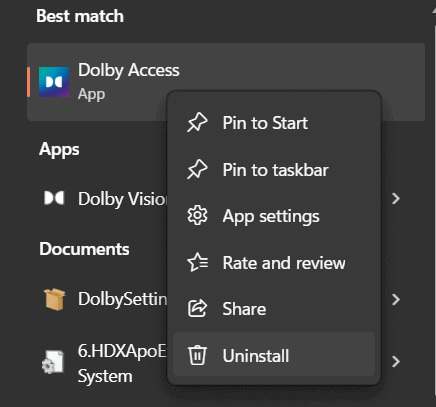Click the Apps section heading

pyautogui.click(x=59, y=150)
